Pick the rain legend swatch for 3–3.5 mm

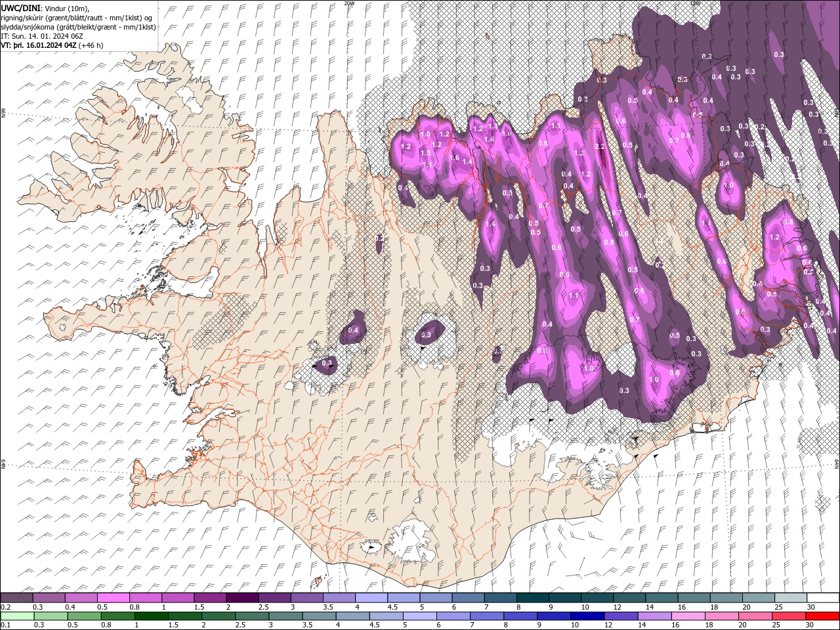pos(286,616)
